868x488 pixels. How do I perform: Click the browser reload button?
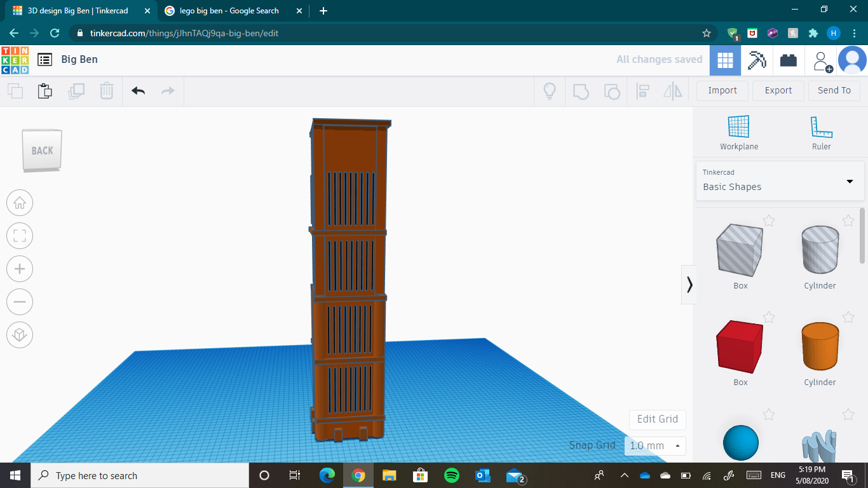tap(55, 33)
